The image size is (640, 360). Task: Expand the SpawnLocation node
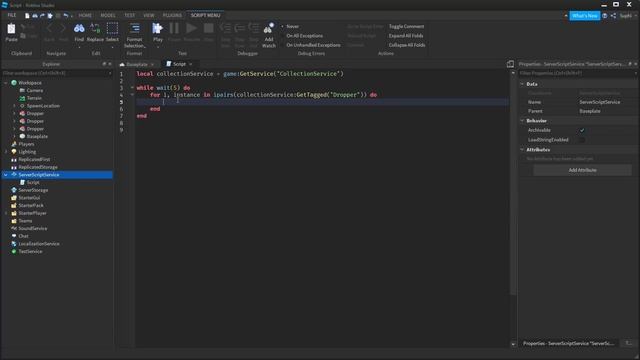pyautogui.click(x=14, y=106)
